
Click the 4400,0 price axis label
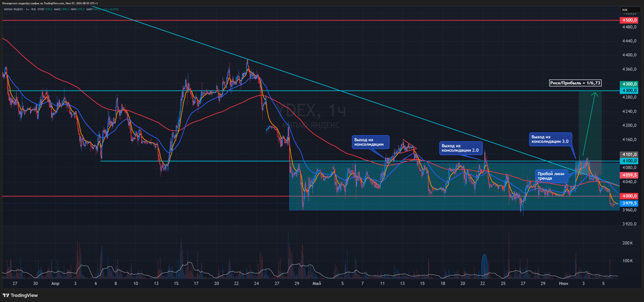(x=630, y=55)
